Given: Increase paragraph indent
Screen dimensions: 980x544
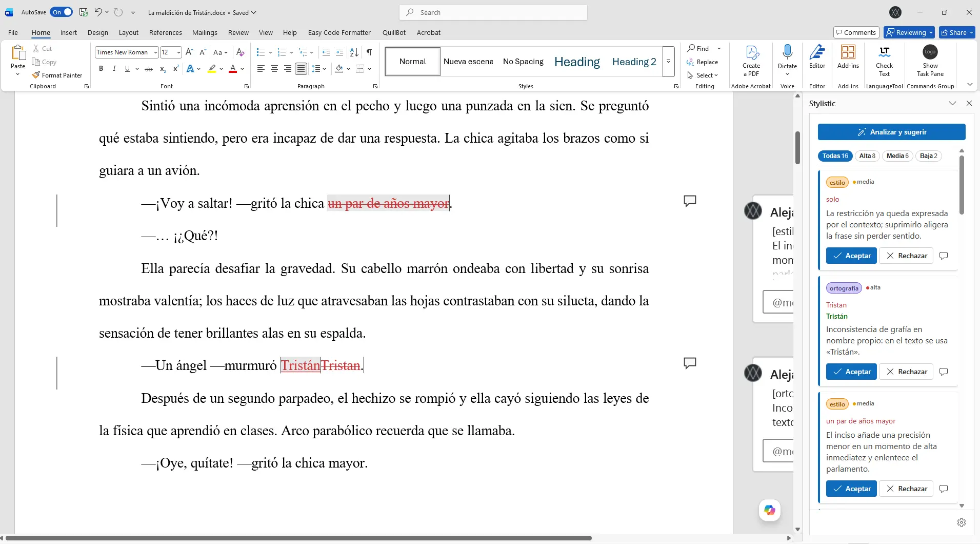Looking at the screenshot, I should pyautogui.click(x=339, y=52).
